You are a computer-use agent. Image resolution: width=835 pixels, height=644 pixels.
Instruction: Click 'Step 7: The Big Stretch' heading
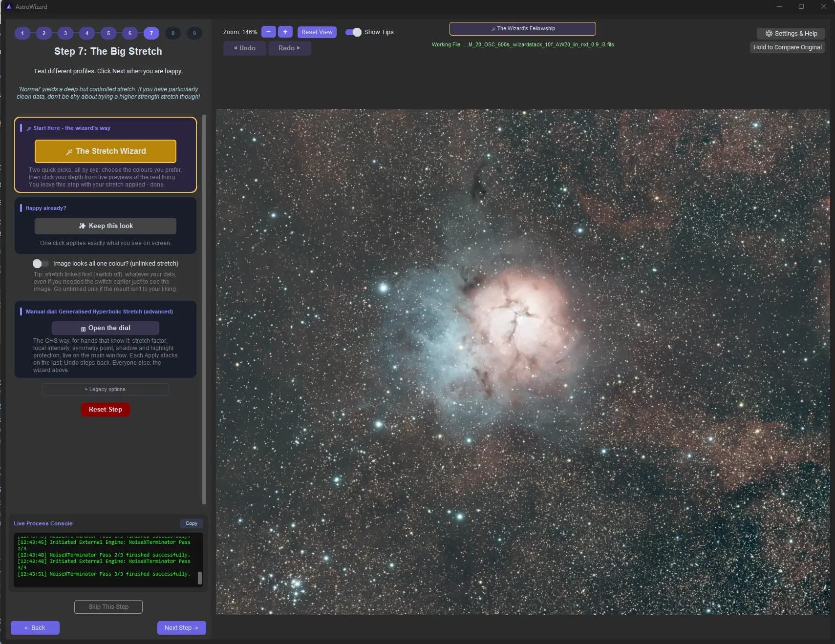[108, 51]
